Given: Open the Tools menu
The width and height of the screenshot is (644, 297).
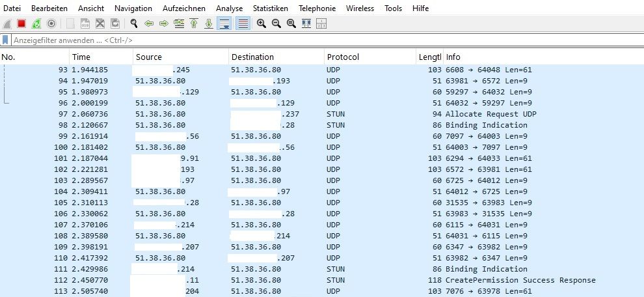Looking at the screenshot, I should coord(393,8).
